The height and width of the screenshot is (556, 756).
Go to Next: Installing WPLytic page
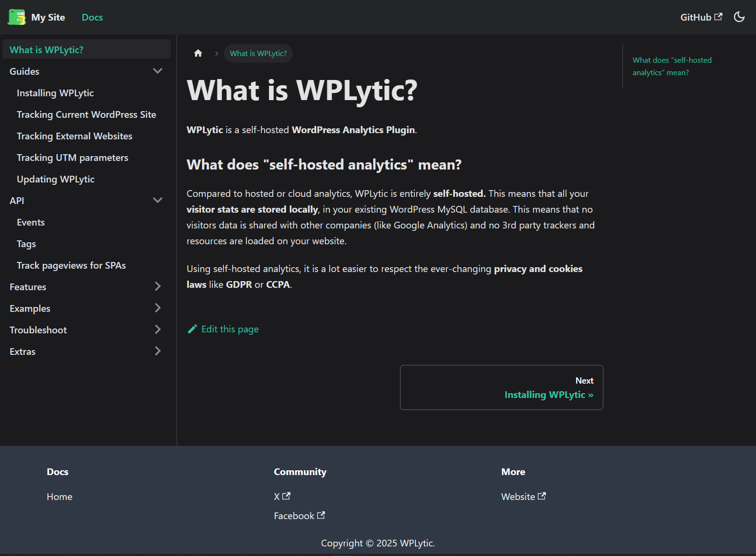click(501, 387)
